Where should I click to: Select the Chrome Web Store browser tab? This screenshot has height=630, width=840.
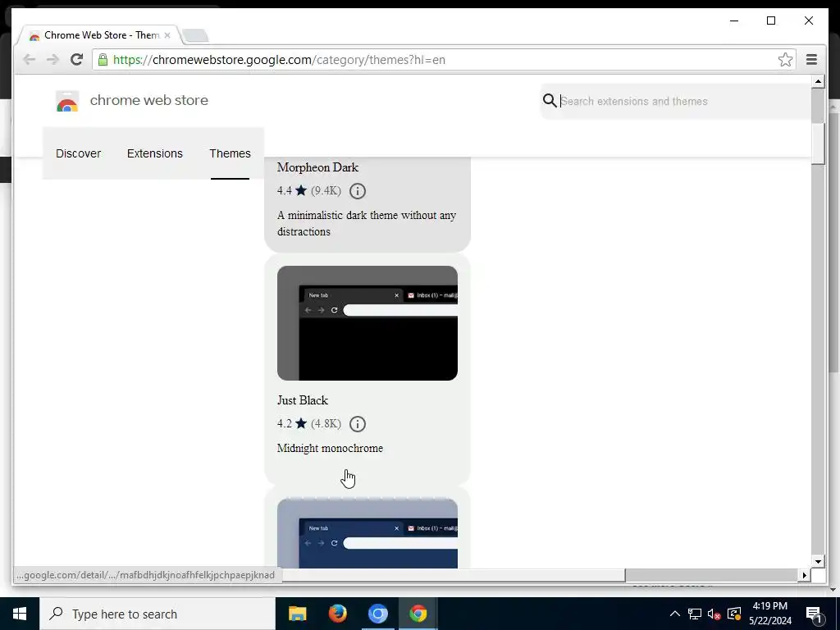[101, 35]
